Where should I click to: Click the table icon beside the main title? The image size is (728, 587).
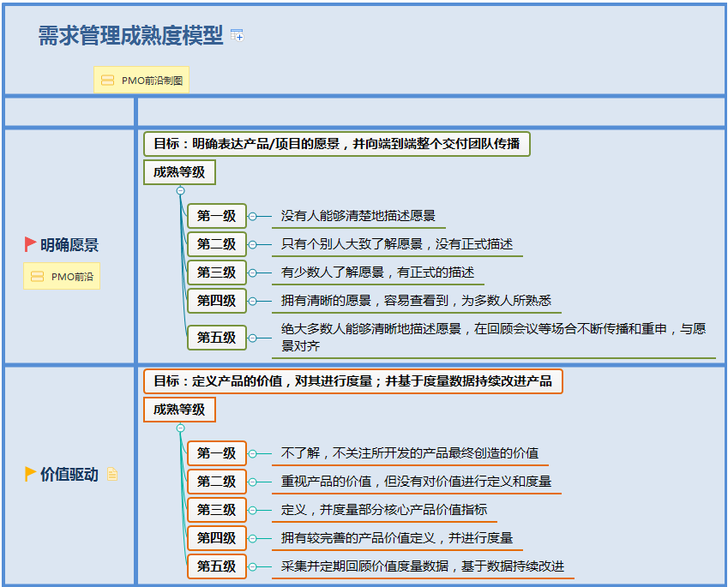[x=238, y=35]
